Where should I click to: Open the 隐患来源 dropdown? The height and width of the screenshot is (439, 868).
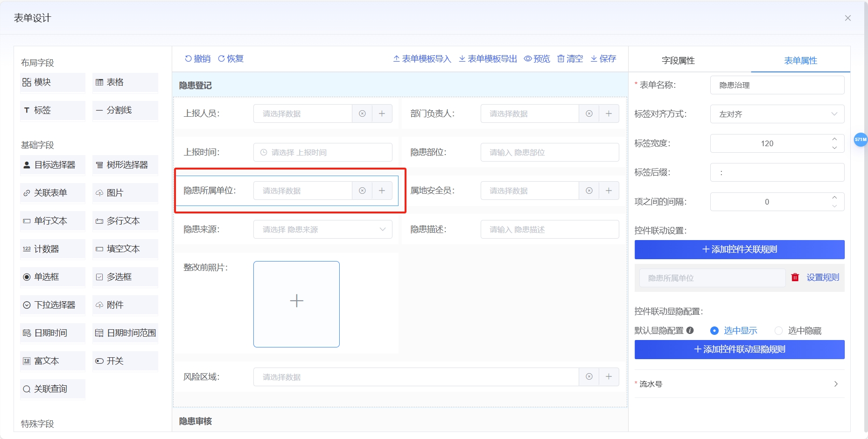pos(323,229)
